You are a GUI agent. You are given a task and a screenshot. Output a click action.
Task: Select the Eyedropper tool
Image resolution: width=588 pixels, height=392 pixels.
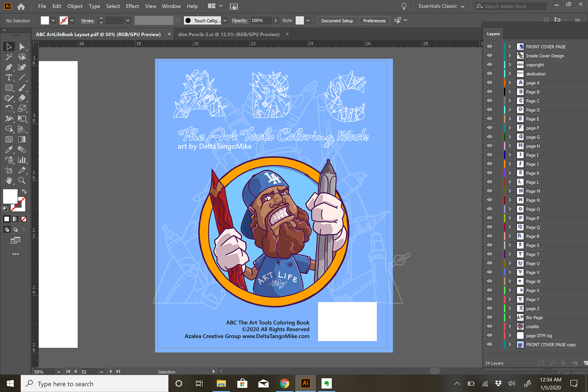point(9,149)
